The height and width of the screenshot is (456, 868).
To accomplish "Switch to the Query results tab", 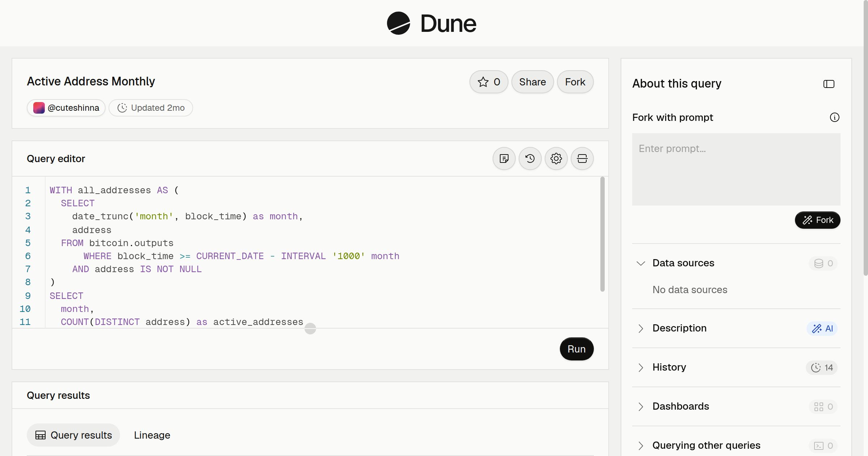I will coord(73,435).
